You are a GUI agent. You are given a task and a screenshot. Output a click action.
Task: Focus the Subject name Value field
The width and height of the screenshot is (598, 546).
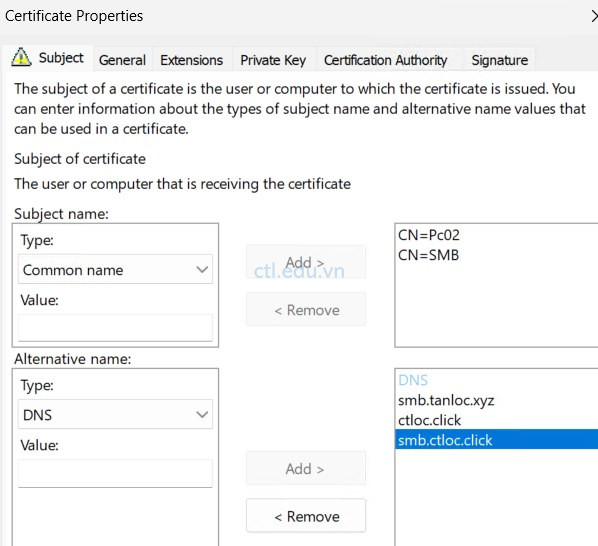[115, 328]
